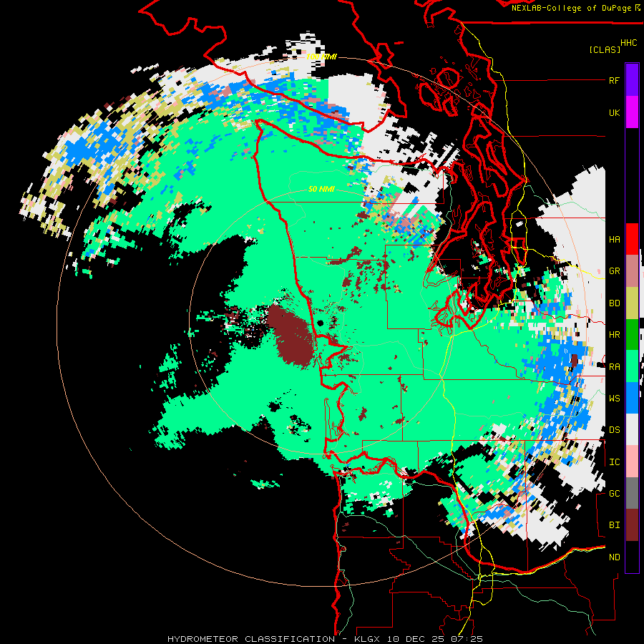
Task: Click the HR dark green legend swatch
Action: [632, 334]
